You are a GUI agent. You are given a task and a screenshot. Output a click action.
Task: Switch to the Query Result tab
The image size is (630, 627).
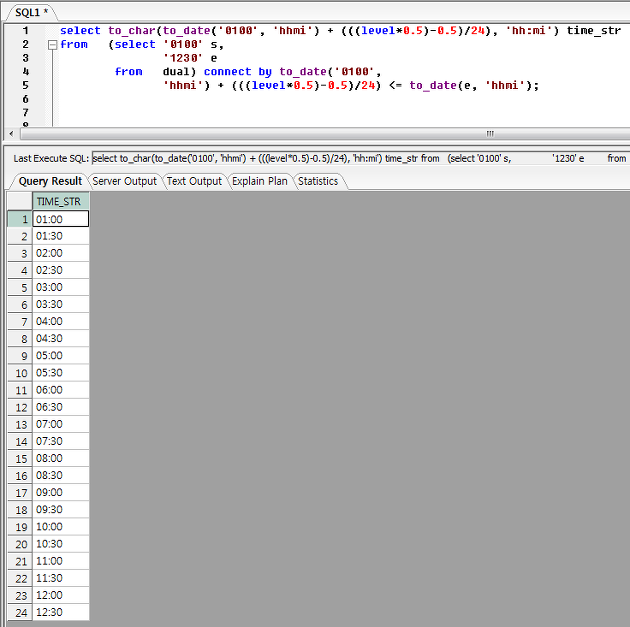pyautogui.click(x=50, y=182)
